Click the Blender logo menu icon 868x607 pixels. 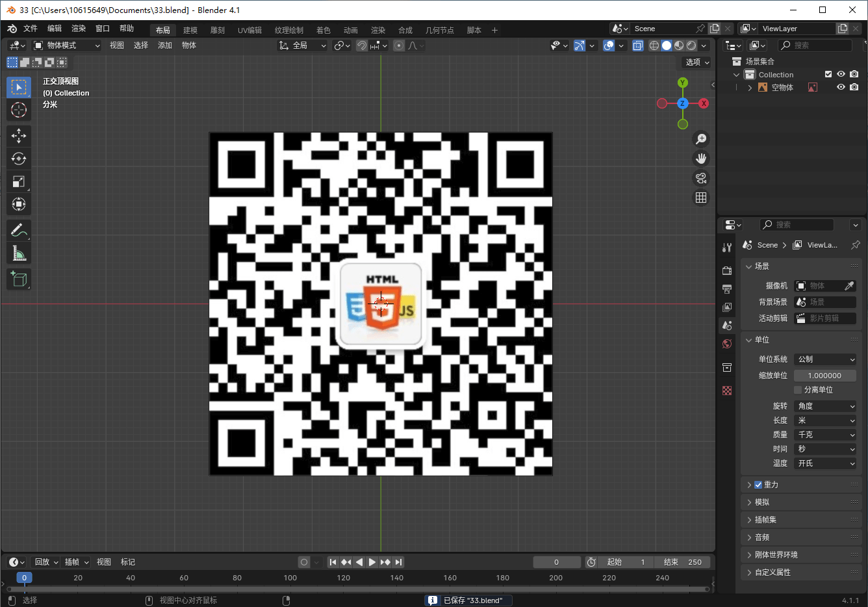tap(12, 29)
